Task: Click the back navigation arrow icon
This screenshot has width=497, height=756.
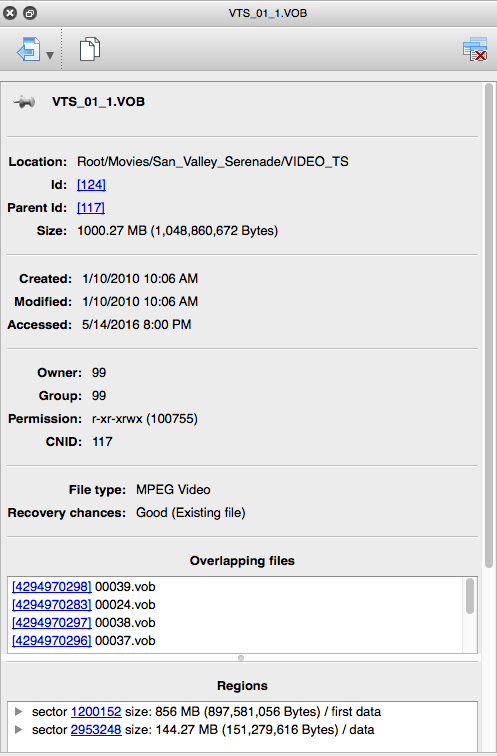Action: coord(28,49)
